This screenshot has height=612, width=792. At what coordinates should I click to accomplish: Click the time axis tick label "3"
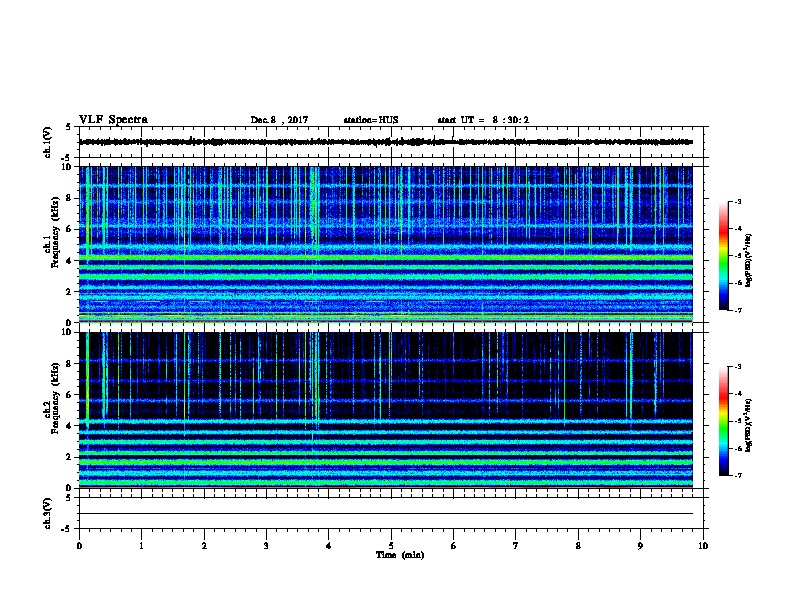pos(266,545)
